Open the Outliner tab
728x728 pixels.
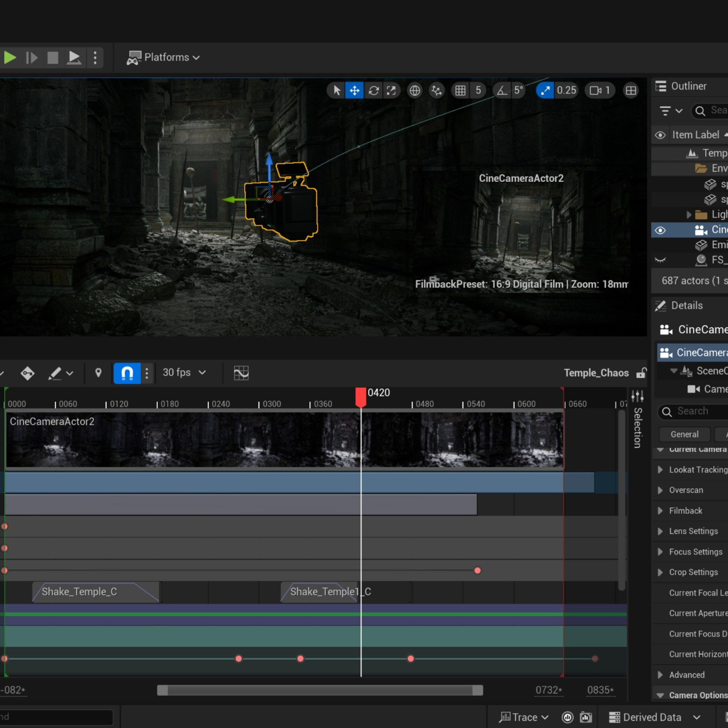688,86
